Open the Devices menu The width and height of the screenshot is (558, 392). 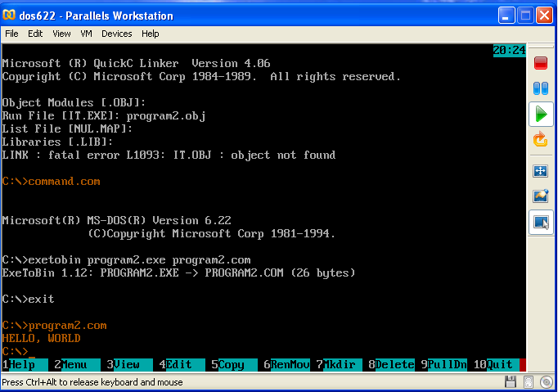[117, 34]
